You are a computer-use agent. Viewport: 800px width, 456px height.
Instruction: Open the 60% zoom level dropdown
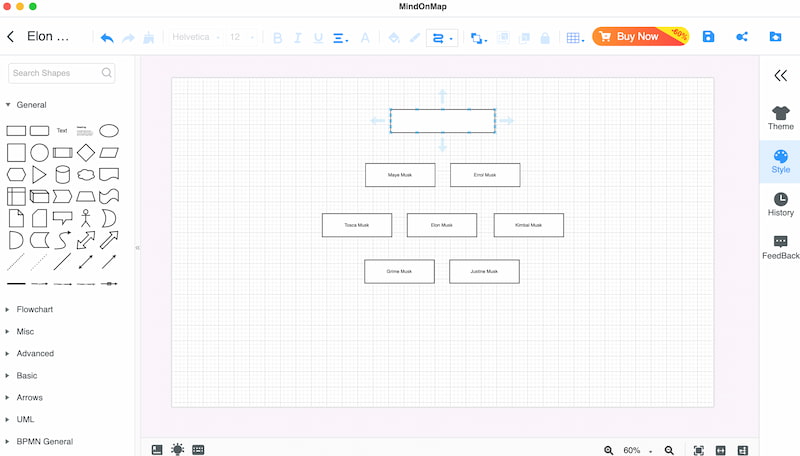click(637, 450)
